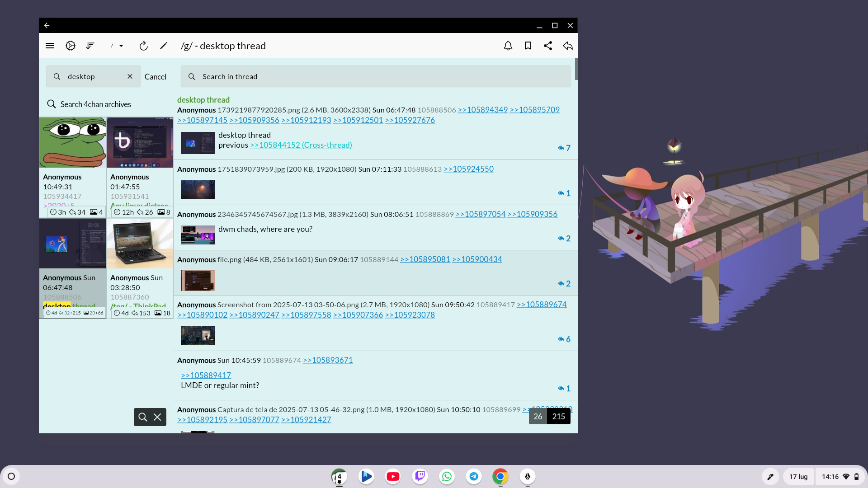Open the Linux distros thread thumbnail
Viewport: 868px width, 488px height.
pyautogui.click(x=140, y=142)
